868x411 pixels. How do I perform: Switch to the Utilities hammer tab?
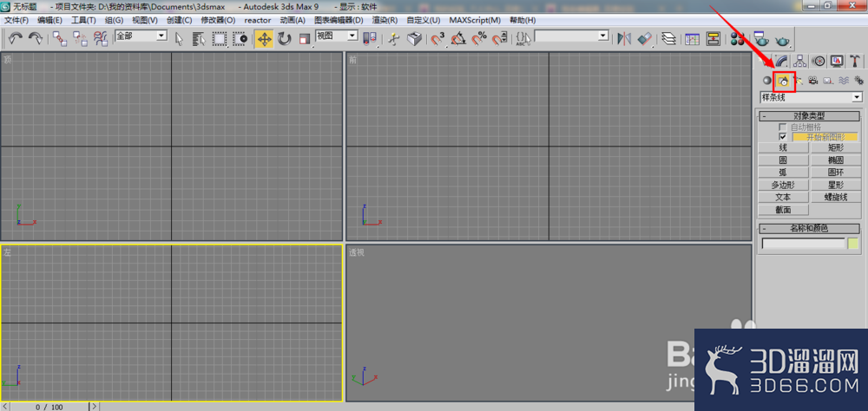click(855, 61)
